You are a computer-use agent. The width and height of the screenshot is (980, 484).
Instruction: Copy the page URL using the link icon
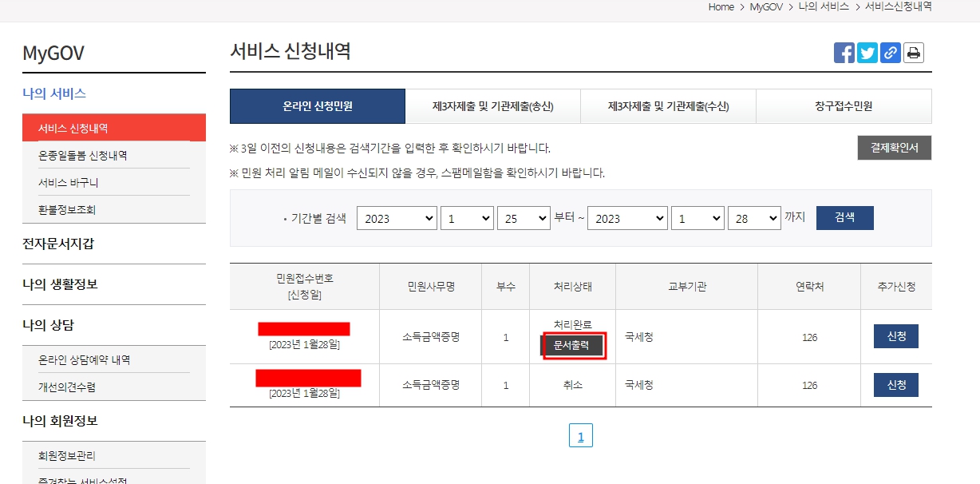click(x=890, y=52)
